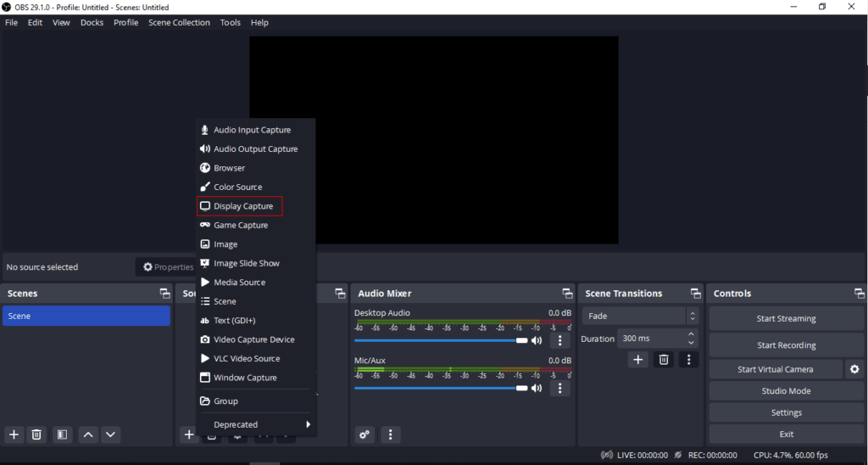Click Start Streaming button

point(786,319)
